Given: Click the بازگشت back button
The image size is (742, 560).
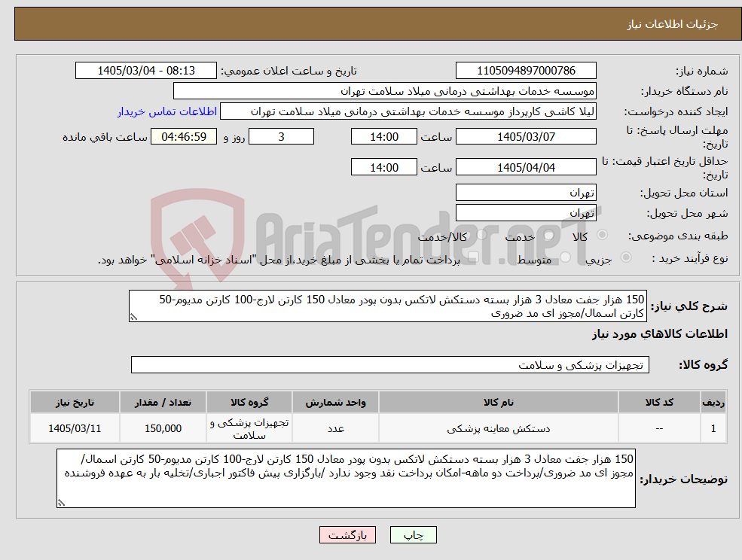Looking at the screenshot, I should (x=347, y=535).
